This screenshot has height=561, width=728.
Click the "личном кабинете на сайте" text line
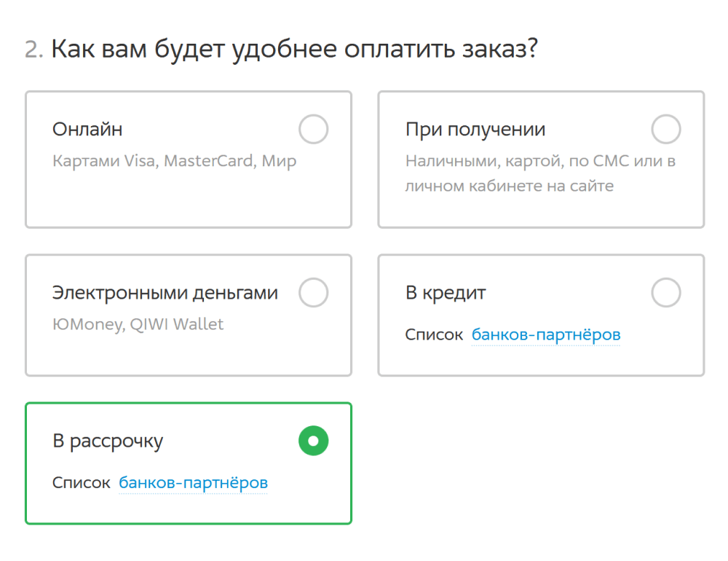tap(509, 186)
